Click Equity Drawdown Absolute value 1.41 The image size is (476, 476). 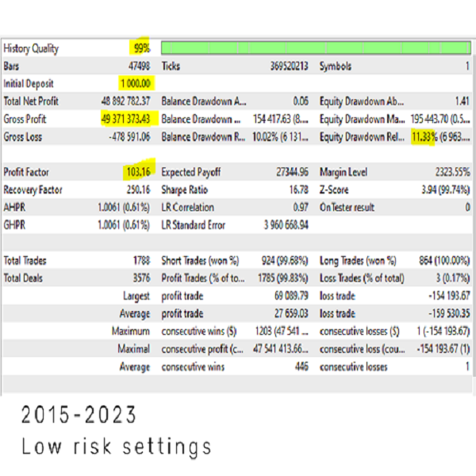point(463,101)
